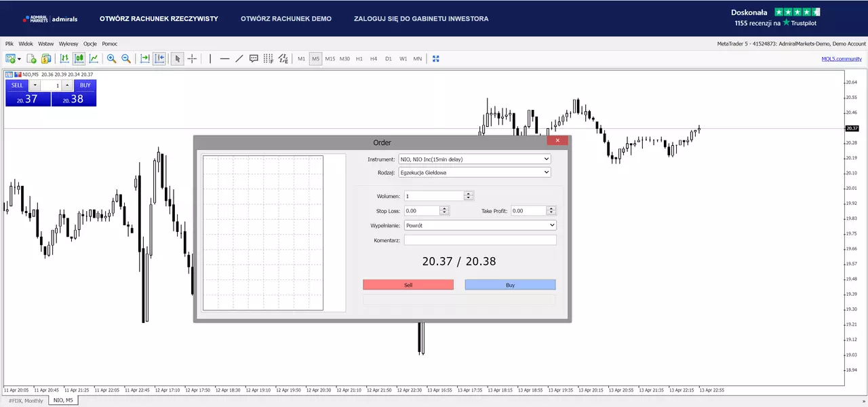
Task: Open the MQL5.community link
Action: click(x=842, y=59)
